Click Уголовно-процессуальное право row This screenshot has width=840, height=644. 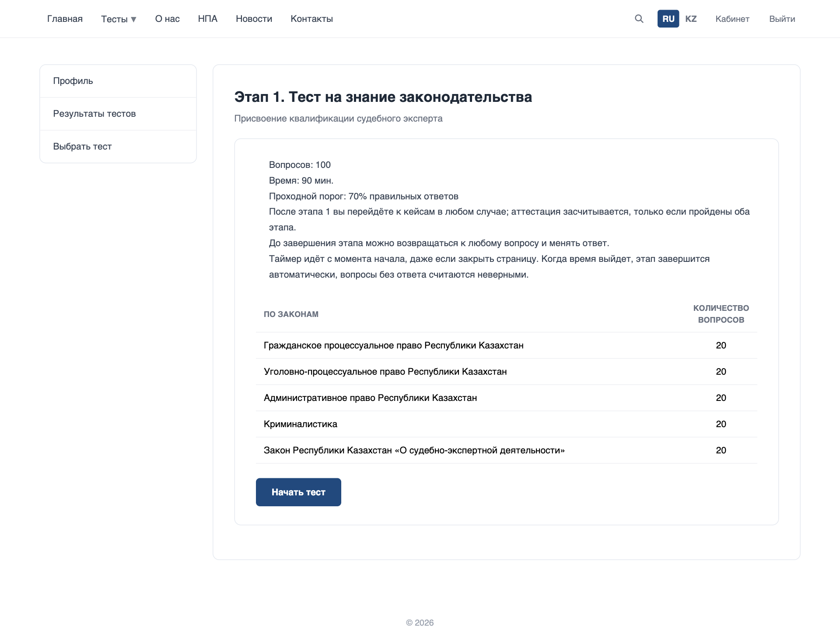point(507,372)
